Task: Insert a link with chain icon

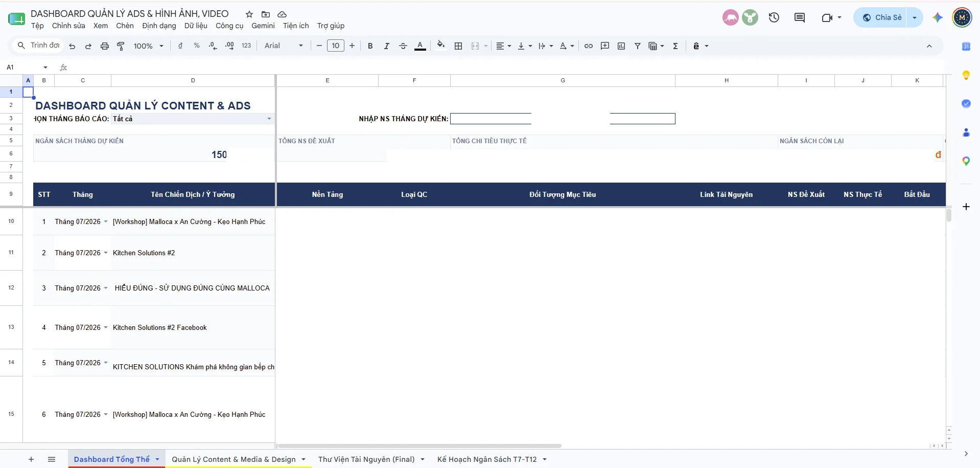Action: pyautogui.click(x=589, y=46)
